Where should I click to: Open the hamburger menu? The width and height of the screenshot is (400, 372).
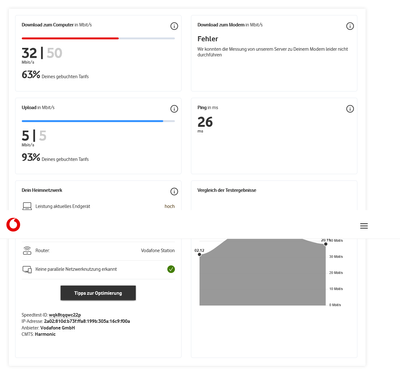364,226
